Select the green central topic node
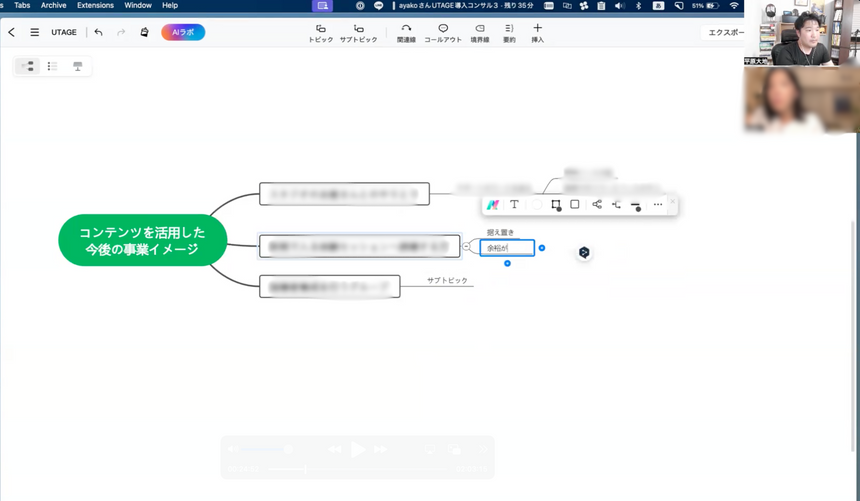Image resolution: width=860 pixels, height=501 pixels. (x=133, y=240)
